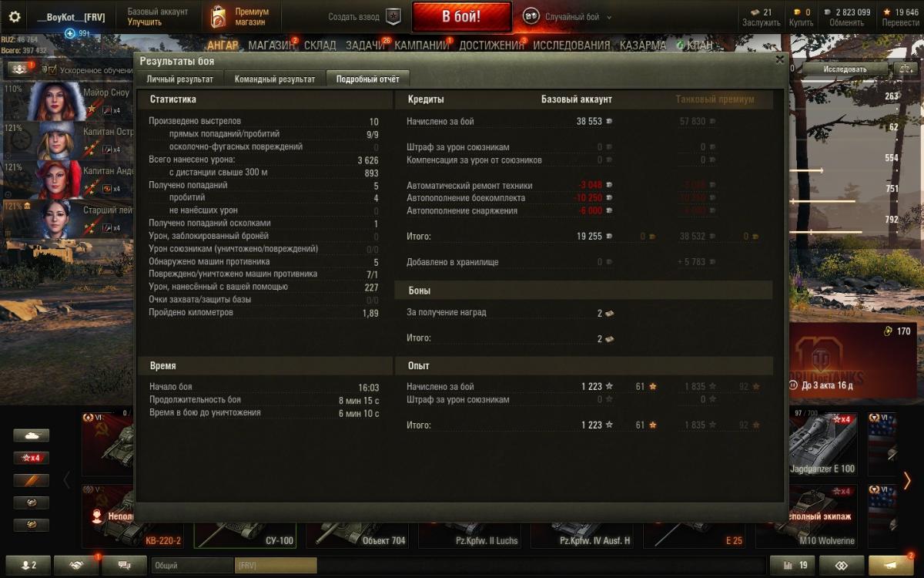Click the platoon emblem icon next to Создать взвод
The height and width of the screenshot is (578, 924).
click(x=393, y=17)
